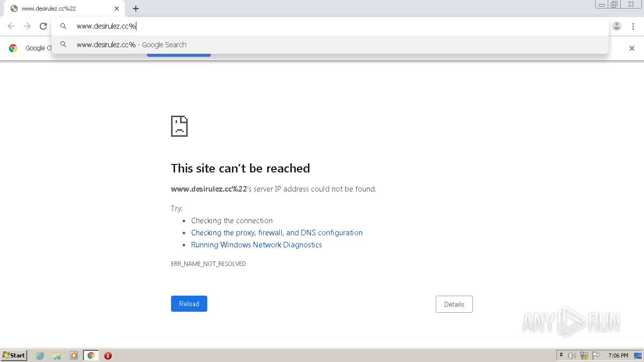Viewport: 644px width, 362px height.
Task: Click the ERR_NAME_NOT_RESOLVED error code text
Action: [x=208, y=264]
